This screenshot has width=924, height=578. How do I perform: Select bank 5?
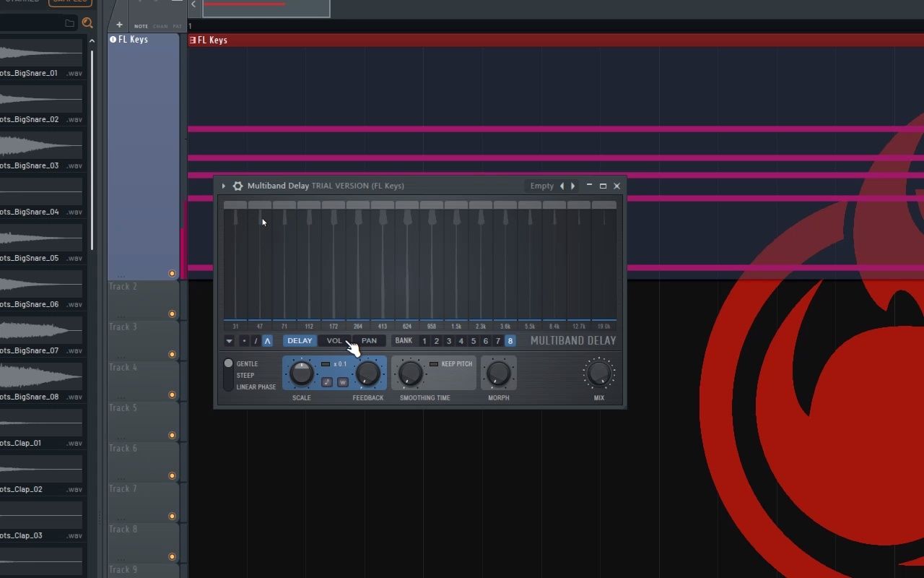(474, 341)
